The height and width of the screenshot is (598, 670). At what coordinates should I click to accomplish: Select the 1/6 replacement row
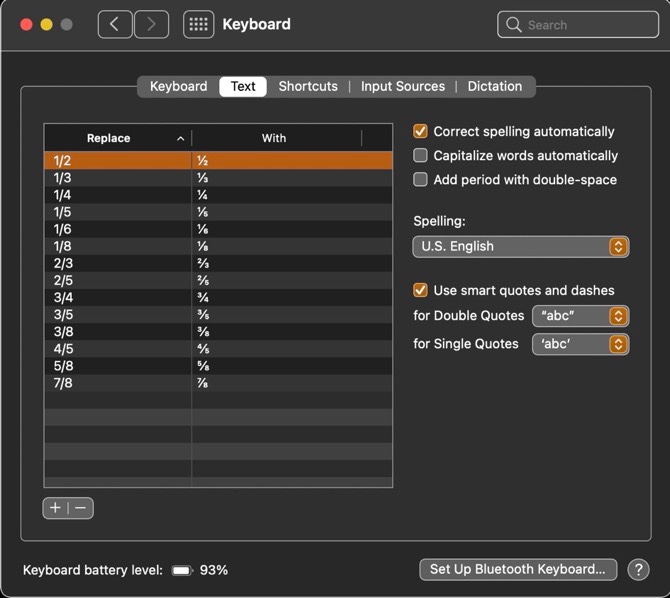[x=218, y=229]
